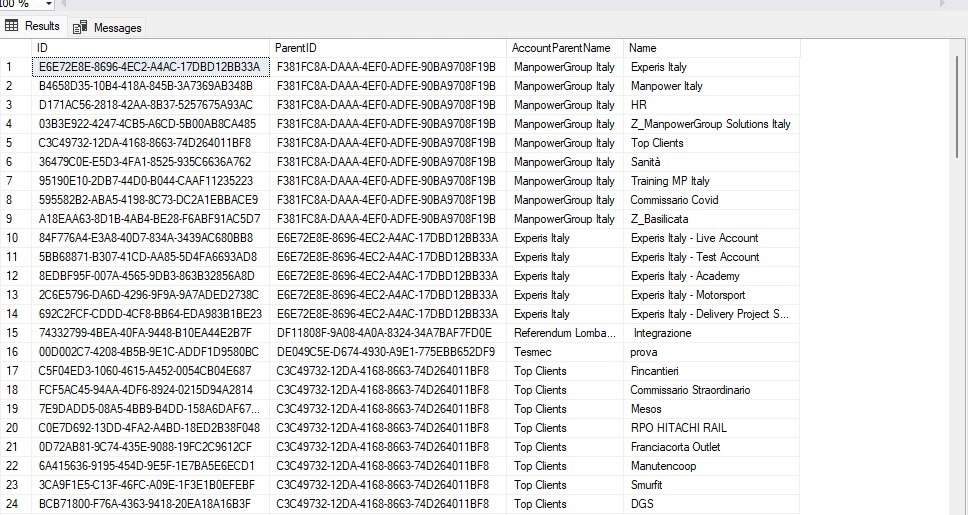Click ID cell 95190E10-2DB7-44D0-B044-CAAF11235223
Image resolution: width=968 pixels, height=515 pixels.
pos(150,181)
